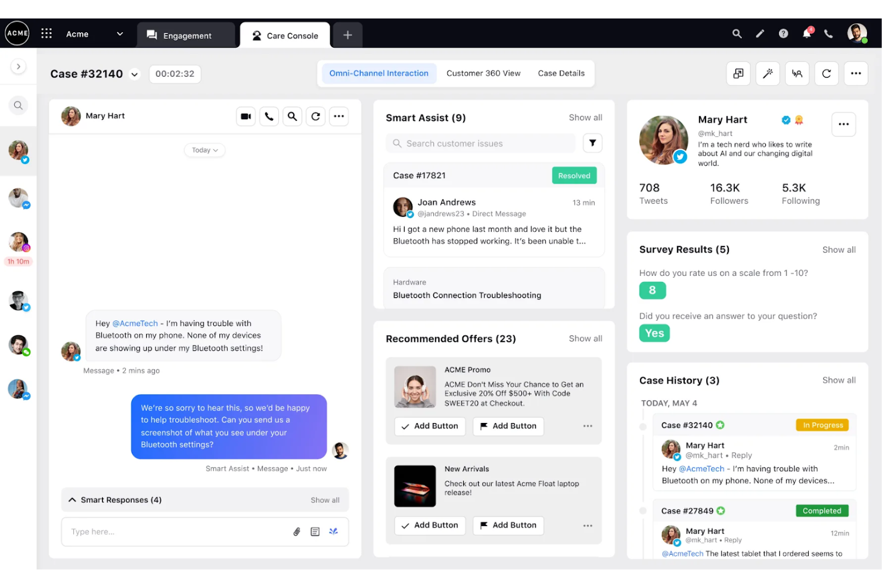Viewport: 882px width, 588px height.
Task: Refresh the Mary Hart chat
Action: tap(315, 116)
